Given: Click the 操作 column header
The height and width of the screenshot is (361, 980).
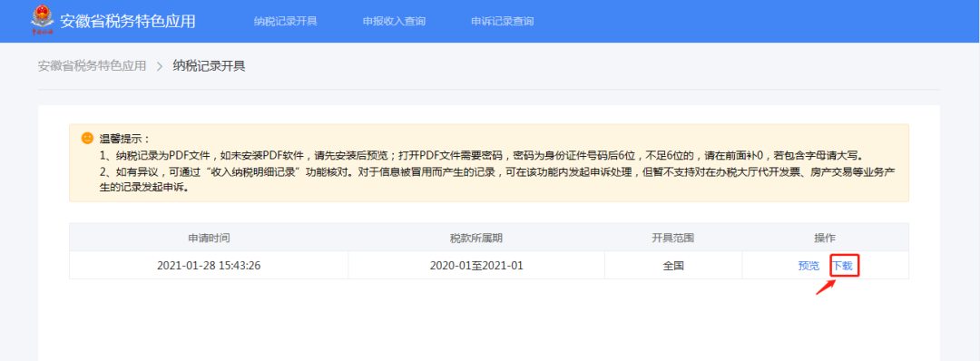Looking at the screenshot, I should [825, 238].
